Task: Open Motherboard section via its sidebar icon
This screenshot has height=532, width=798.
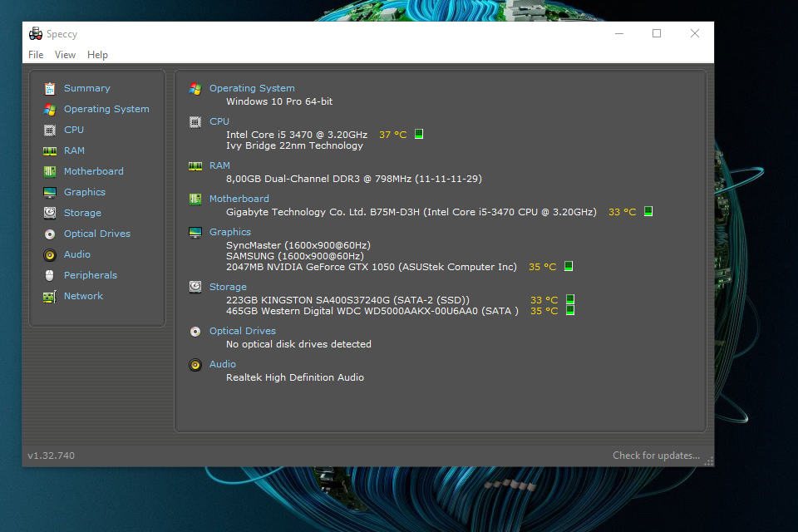Action: (50, 171)
